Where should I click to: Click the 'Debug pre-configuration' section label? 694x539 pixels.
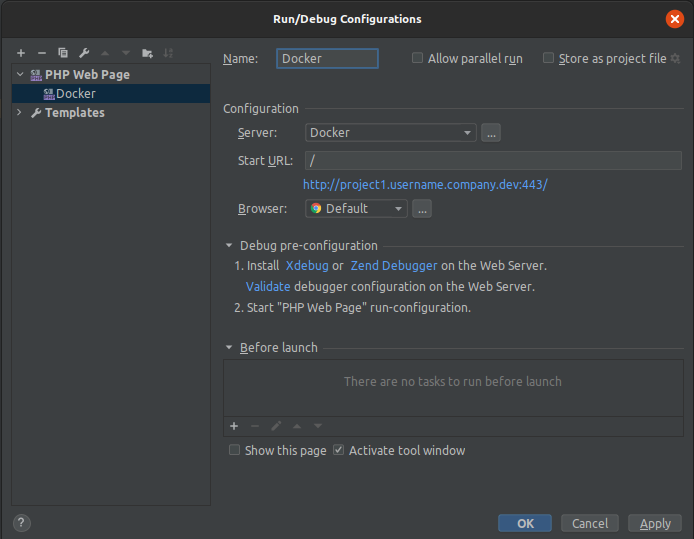[x=309, y=246]
